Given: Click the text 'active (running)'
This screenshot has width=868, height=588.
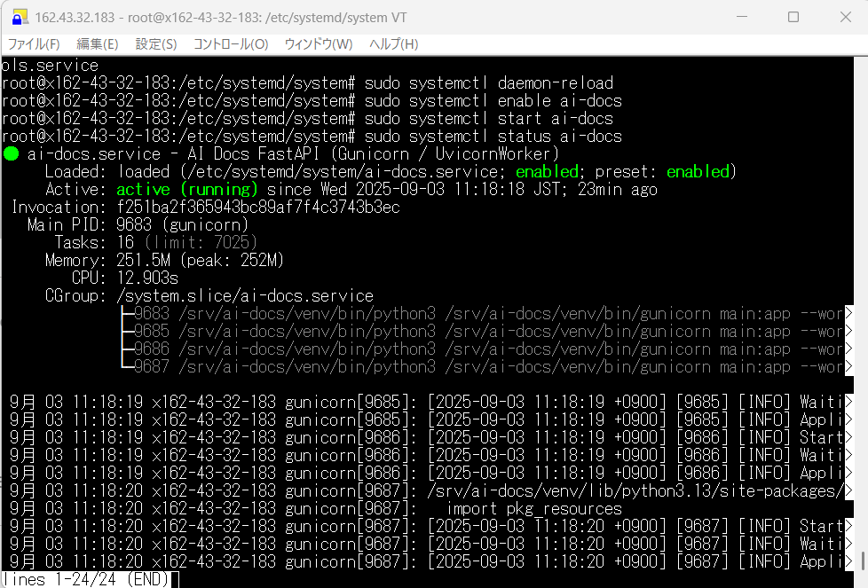Looking at the screenshot, I should coord(187,189).
